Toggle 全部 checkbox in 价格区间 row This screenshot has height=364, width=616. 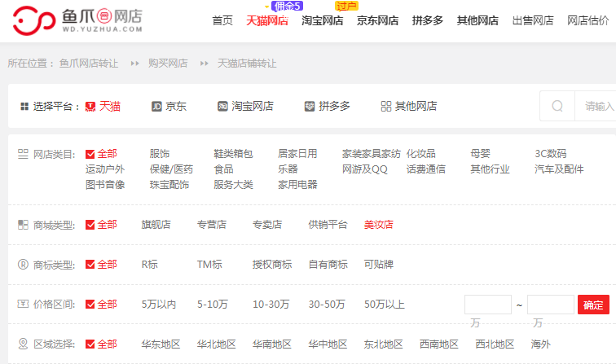pyautogui.click(x=90, y=305)
